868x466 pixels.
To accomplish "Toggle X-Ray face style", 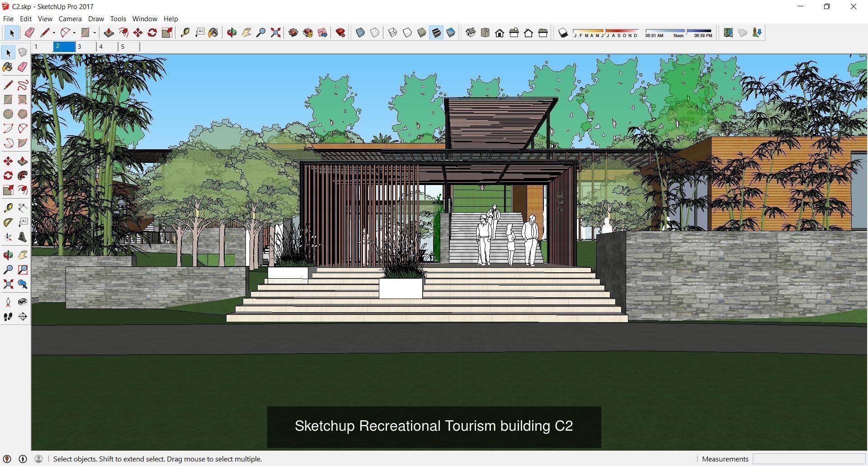I will (x=360, y=33).
